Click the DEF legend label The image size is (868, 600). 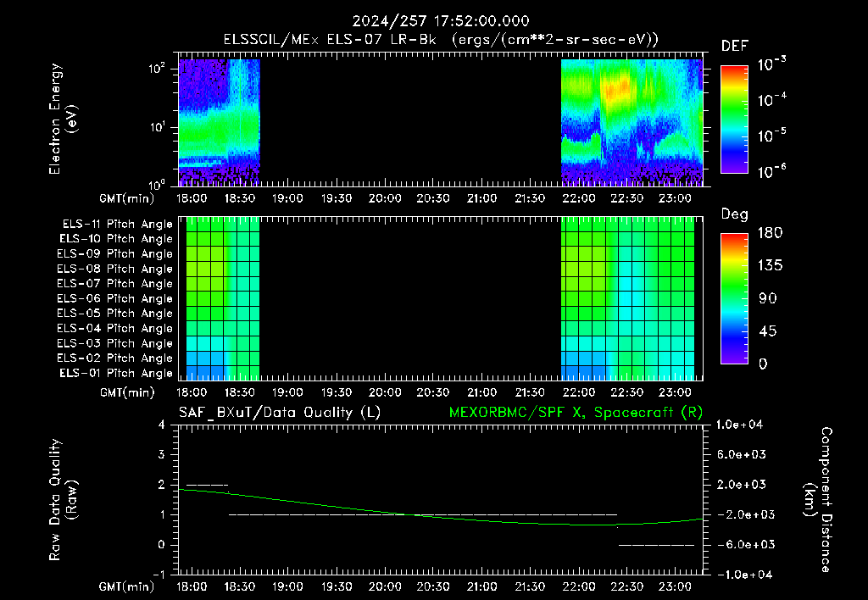(x=735, y=47)
